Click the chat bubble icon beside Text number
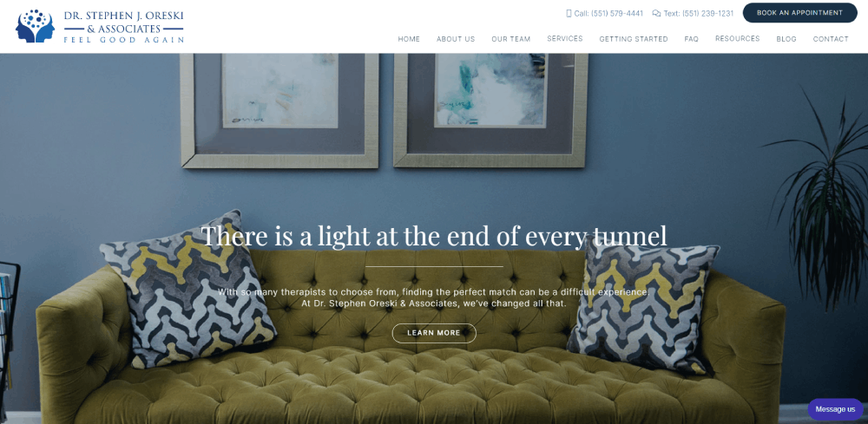The height and width of the screenshot is (424, 868). point(656,13)
